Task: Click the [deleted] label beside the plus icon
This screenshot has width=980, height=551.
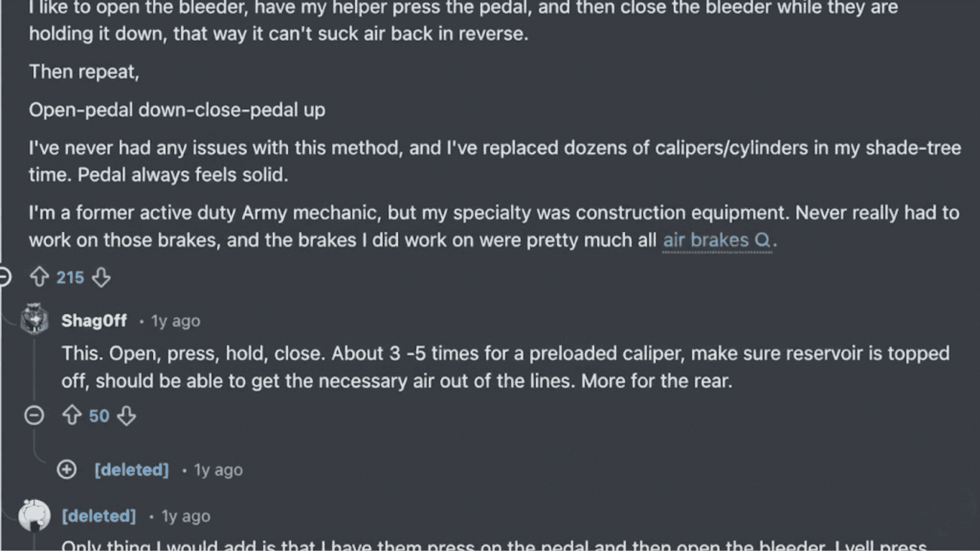Action: point(131,470)
